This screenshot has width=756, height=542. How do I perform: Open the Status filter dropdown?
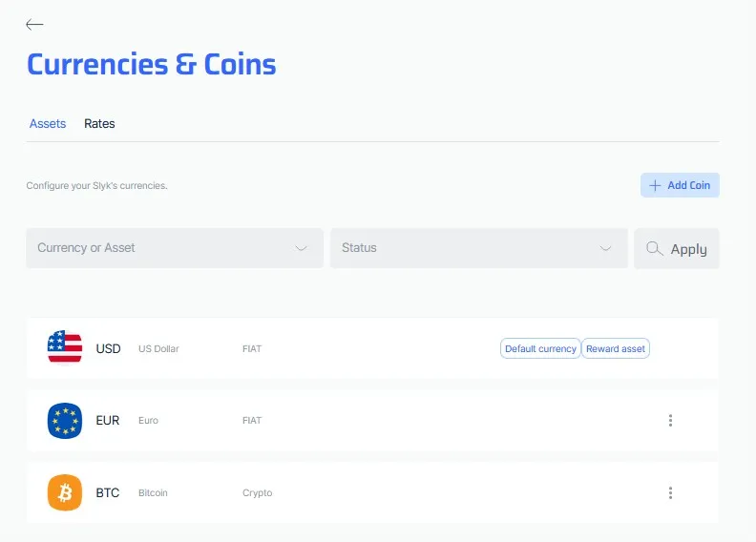479,248
